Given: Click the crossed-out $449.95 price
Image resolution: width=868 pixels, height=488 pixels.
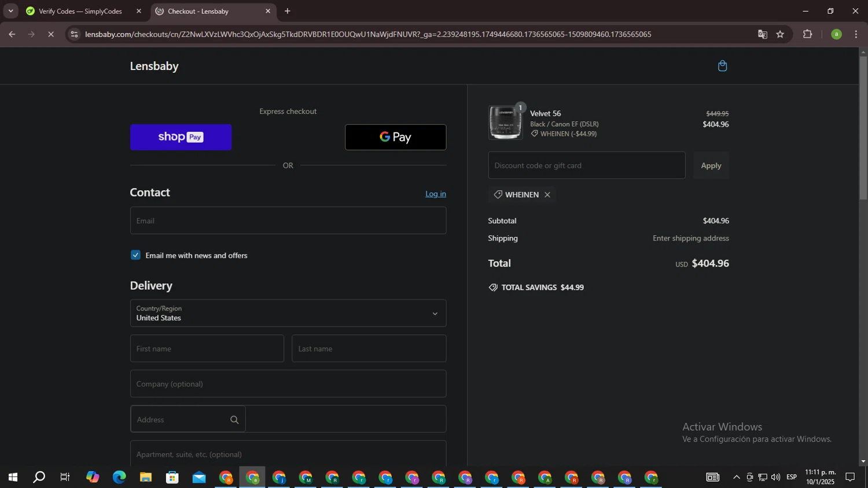Looking at the screenshot, I should (718, 114).
